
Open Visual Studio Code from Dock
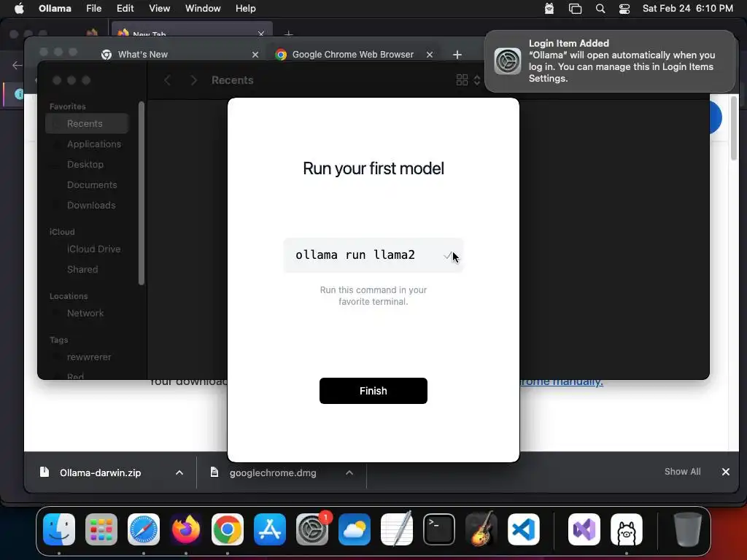pos(523,529)
